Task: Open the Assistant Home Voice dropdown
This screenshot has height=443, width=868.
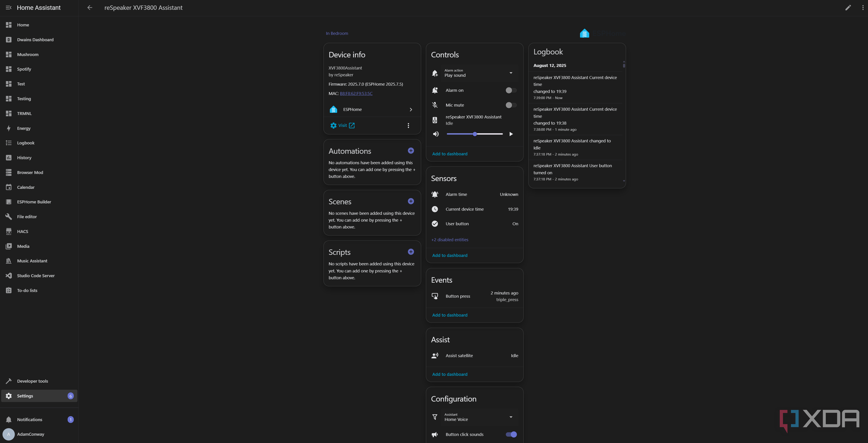Action: tap(511, 417)
